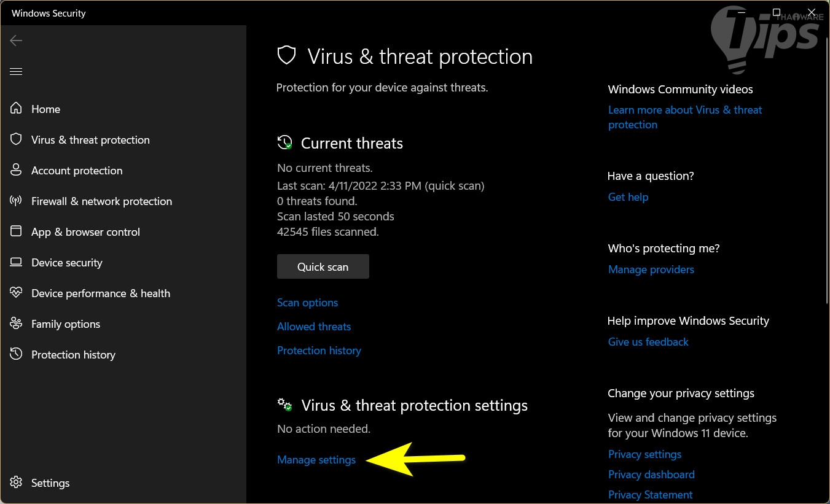The height and width of the screenshot is (504, 830).
Task: Toggle the hamburger navigation menu
Action: [16, 72]
